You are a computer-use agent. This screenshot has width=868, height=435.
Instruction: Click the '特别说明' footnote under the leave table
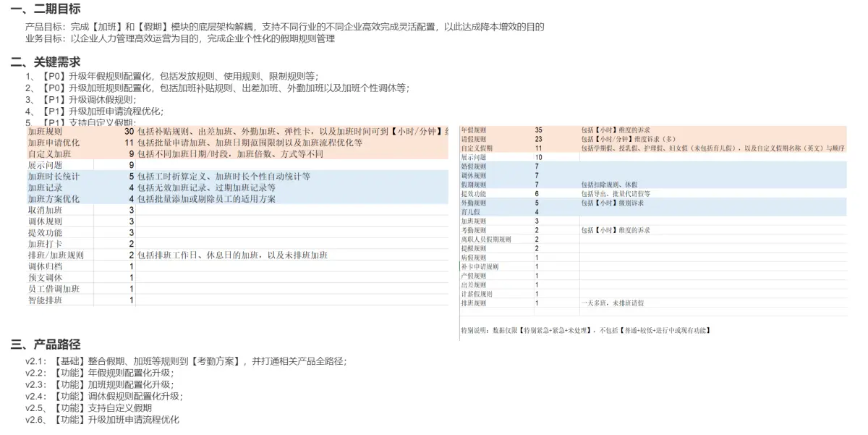[586, 330]
